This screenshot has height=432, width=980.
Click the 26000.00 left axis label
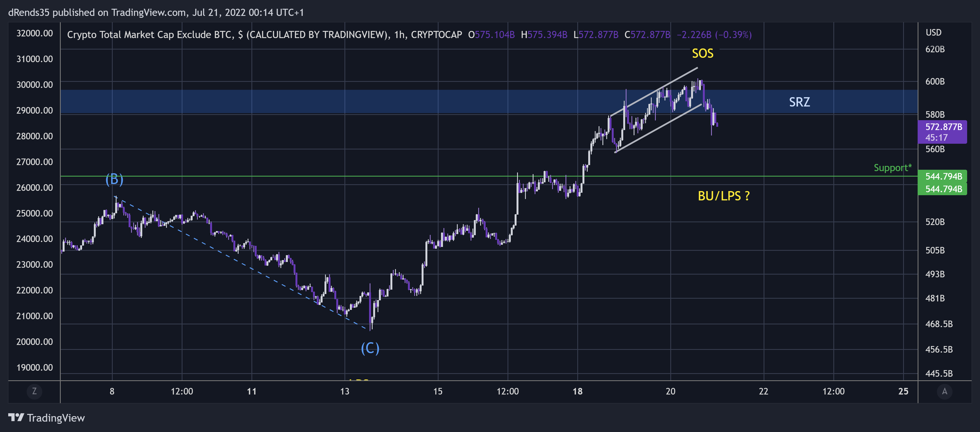point(35,188)
